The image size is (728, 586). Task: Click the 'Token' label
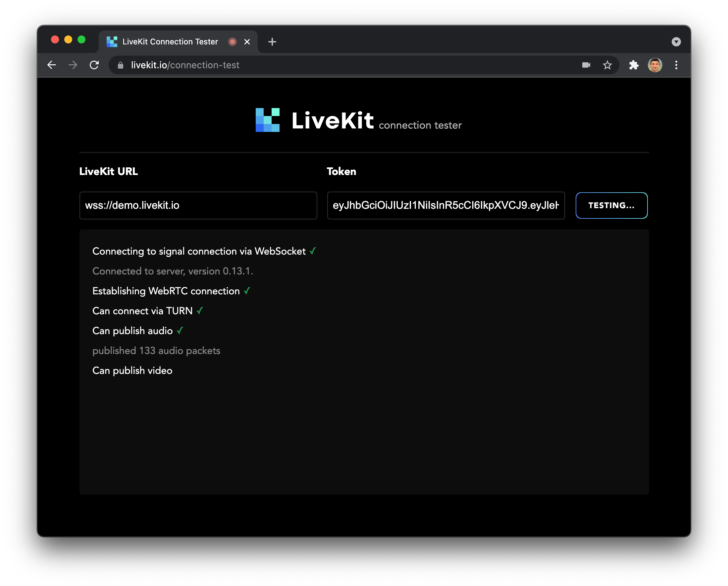(x=341, y=171)
